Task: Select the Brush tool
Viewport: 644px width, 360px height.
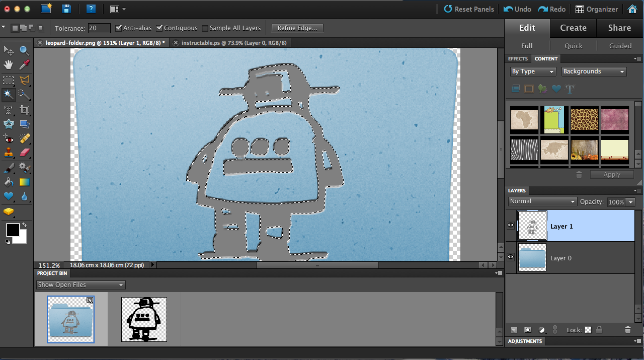Action: tap(9, 167)
